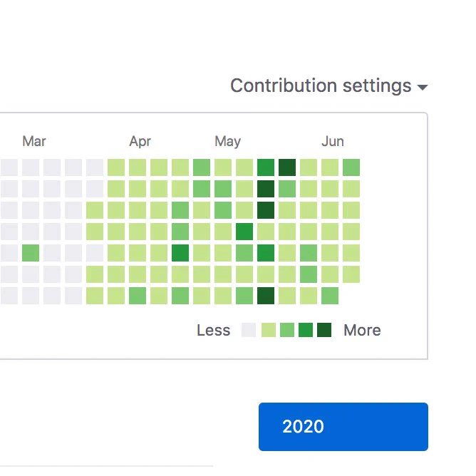Viewport: 476px width, 476px height.
Task: Select the 2020 year button
Action: click(x=343, y=427)
